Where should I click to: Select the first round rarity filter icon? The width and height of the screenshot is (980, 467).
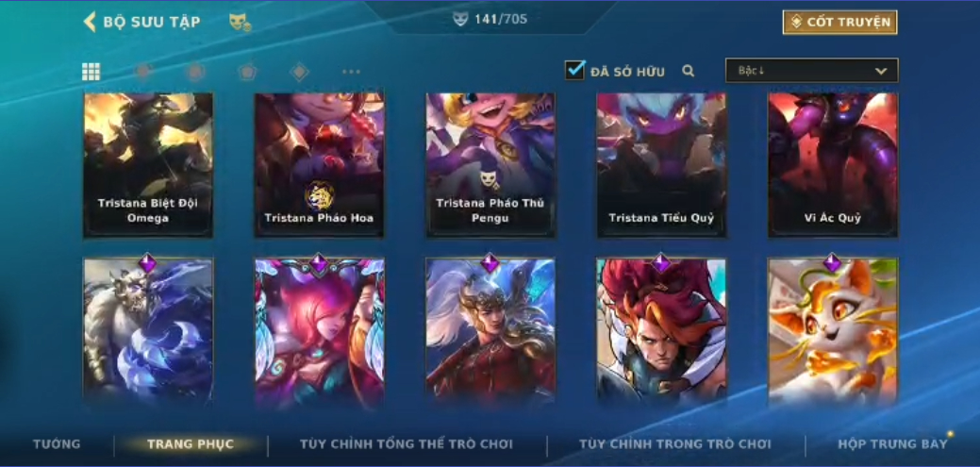[x=143, y=72]
